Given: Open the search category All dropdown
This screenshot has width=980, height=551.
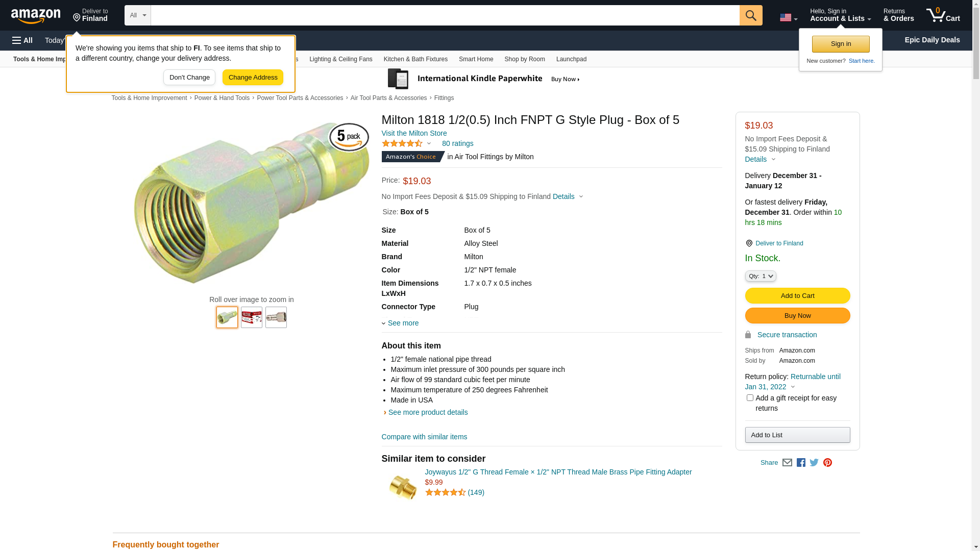Looking at the screenshot, I should click(137, 15).
